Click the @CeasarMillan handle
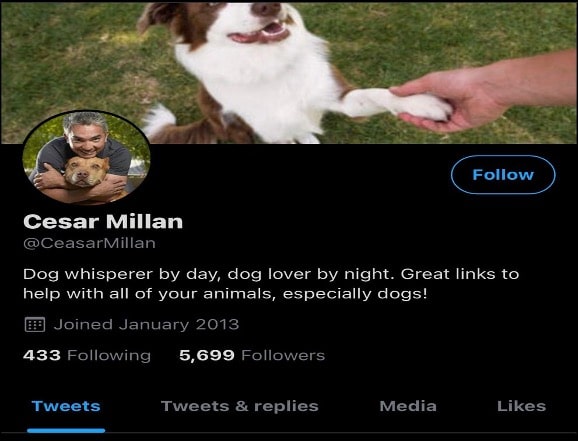 (89, 243)
